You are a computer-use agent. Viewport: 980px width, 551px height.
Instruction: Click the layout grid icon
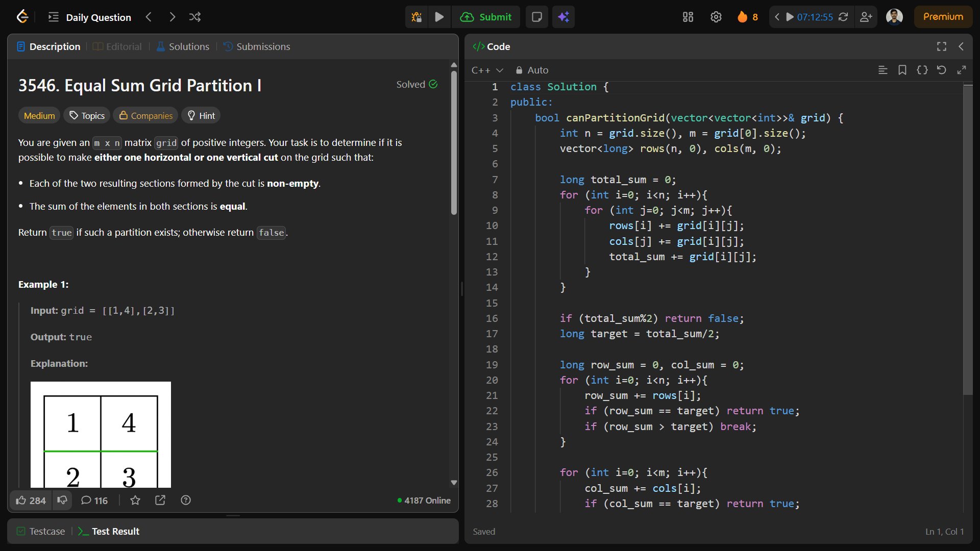(x=688, y=17)
